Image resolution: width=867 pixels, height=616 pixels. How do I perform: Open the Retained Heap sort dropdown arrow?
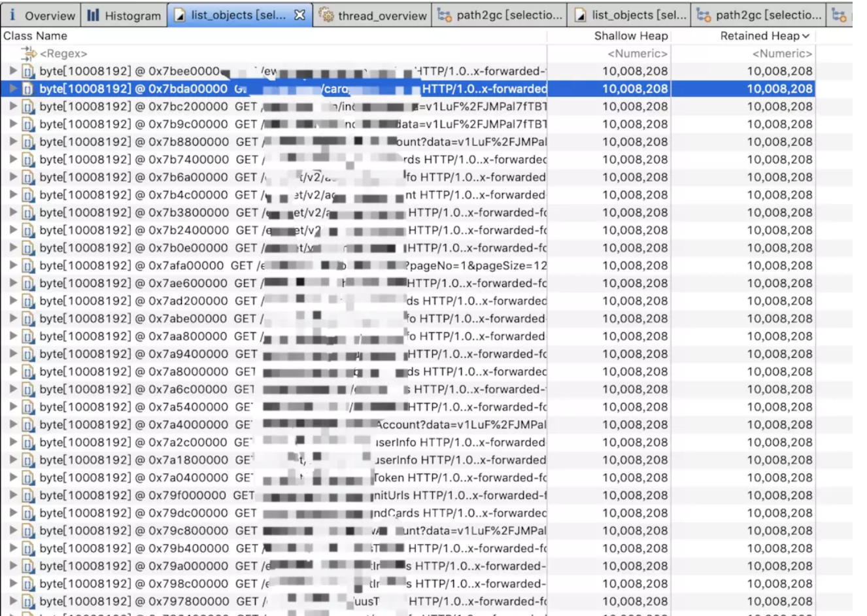click(806, 36)
